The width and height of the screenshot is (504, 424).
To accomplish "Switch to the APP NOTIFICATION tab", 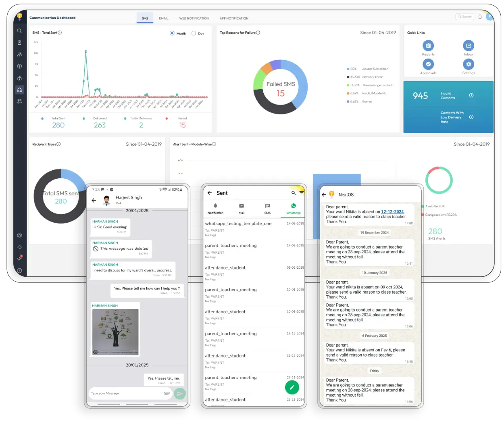I will click(234, 19).
